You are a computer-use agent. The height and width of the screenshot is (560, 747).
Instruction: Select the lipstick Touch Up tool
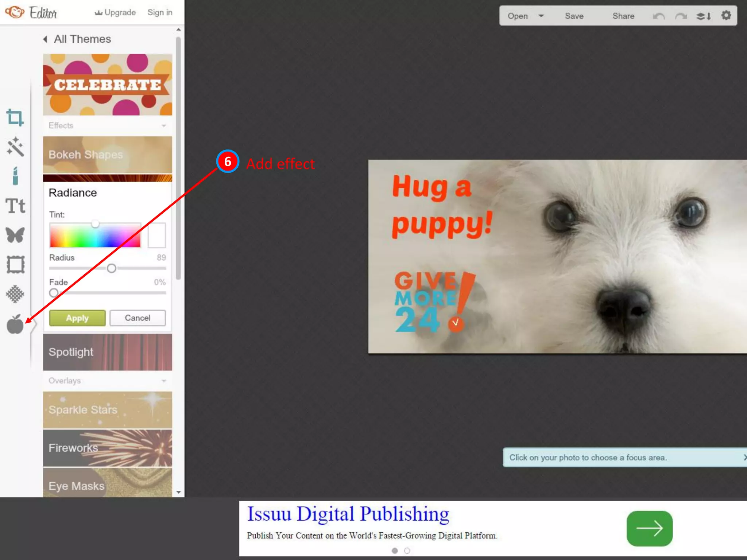(15, 176)
